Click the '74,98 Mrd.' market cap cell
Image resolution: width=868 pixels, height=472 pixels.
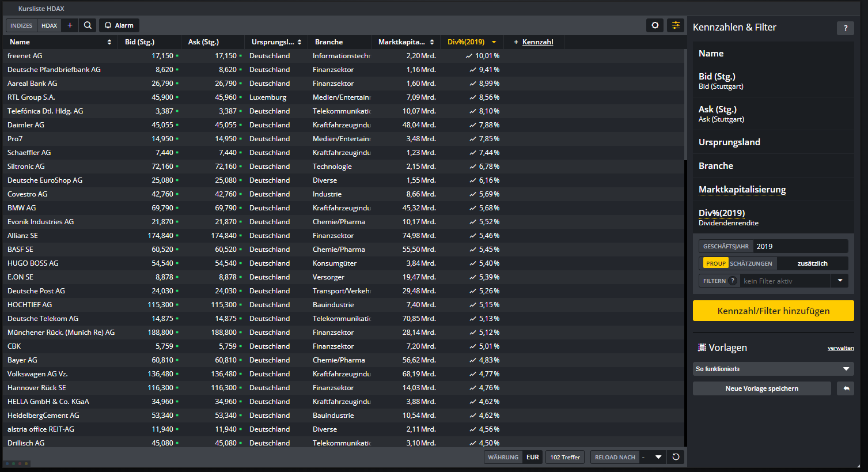419,236
